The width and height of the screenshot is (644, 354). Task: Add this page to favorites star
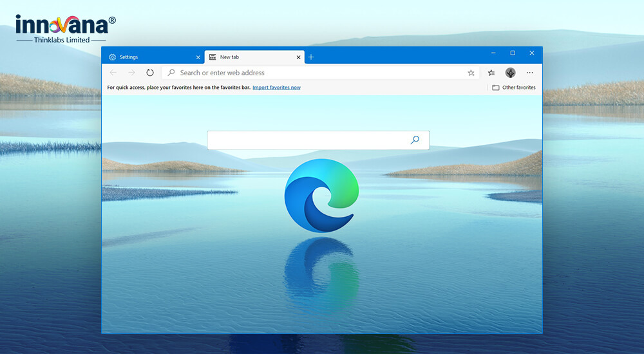pyautogui.click(x=471, y=73)
